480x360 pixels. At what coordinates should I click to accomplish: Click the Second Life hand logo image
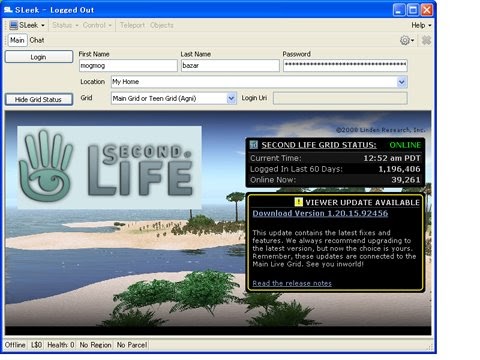point(109,167)
